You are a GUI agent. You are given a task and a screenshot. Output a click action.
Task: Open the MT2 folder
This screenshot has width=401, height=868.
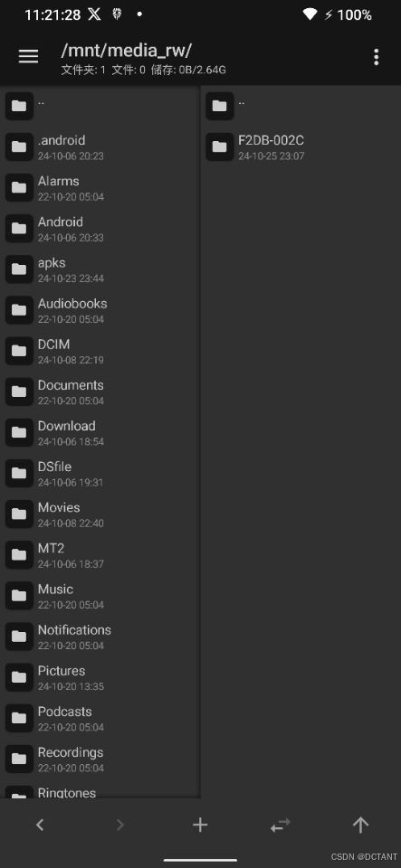pyautogui.click(x=100, y=554)
